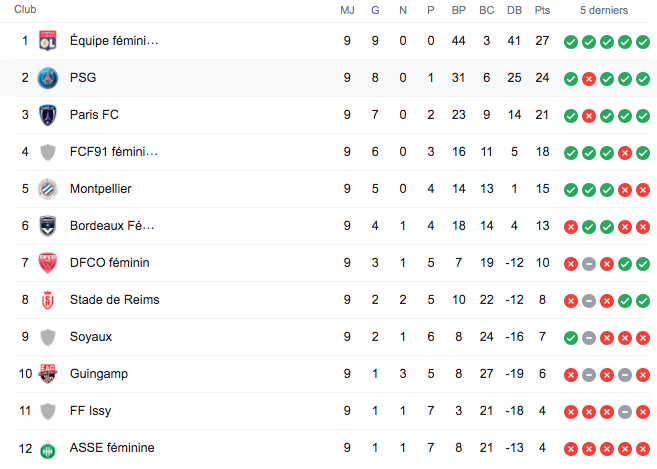Click the ASSE féminine green crest

(x=47, y=448)
